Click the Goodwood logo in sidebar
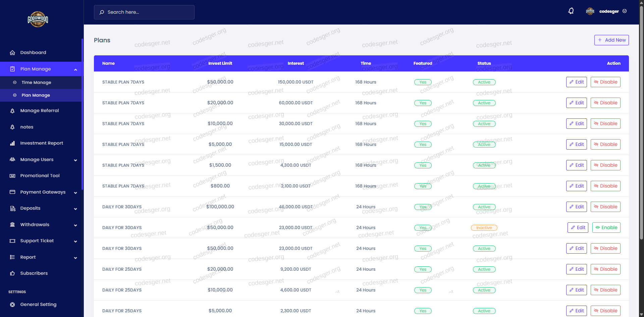The height and width of the screenshot is (317, 644). [38, 19]
